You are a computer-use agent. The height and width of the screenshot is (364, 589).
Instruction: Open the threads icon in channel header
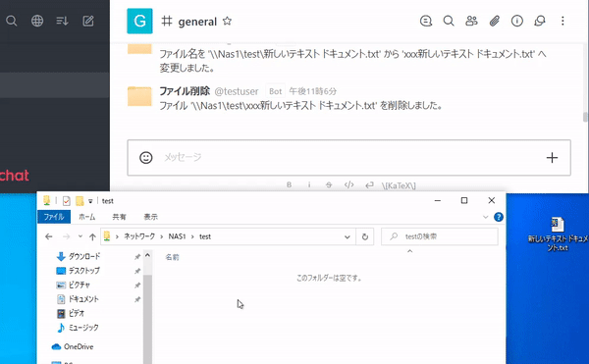tap(426, 21)
